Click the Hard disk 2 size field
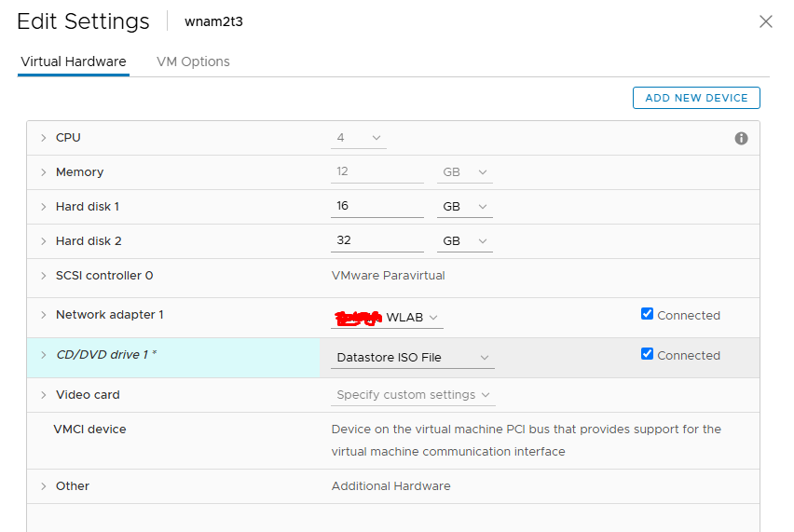This screenshot has height=532, width=794. tap(376, 241)
